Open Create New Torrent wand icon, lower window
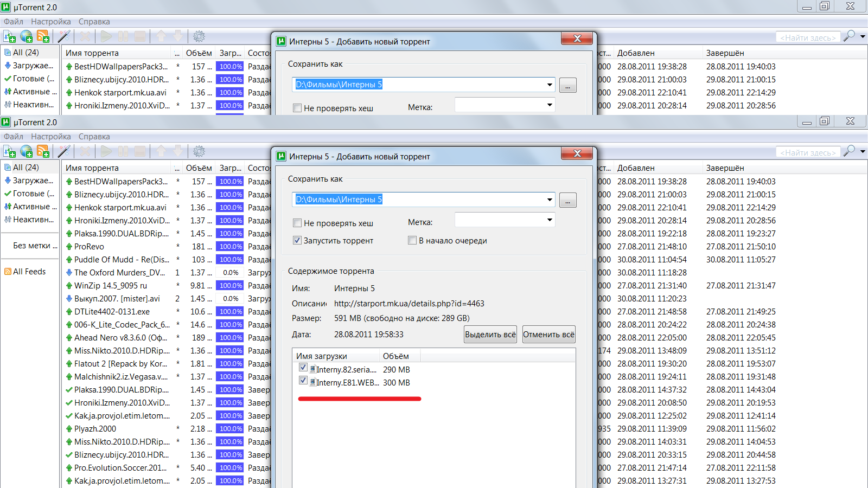868x488 pixels. tap(64, 151)
